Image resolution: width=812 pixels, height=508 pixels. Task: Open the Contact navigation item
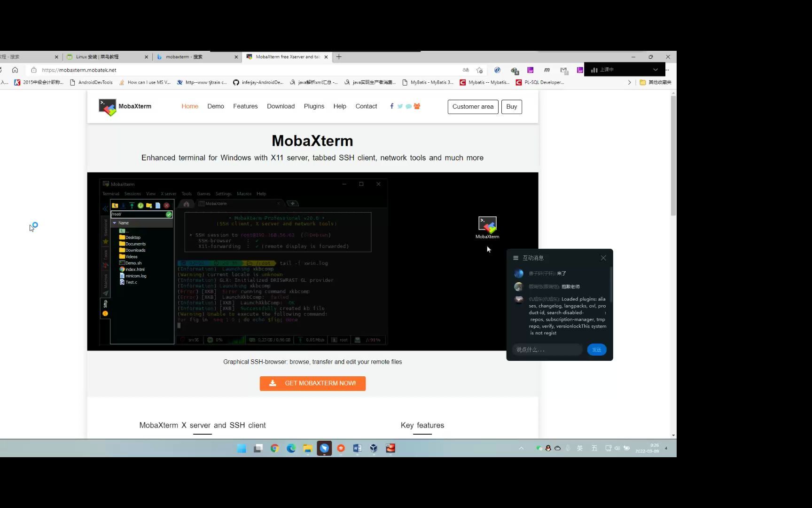click(366, 106)
